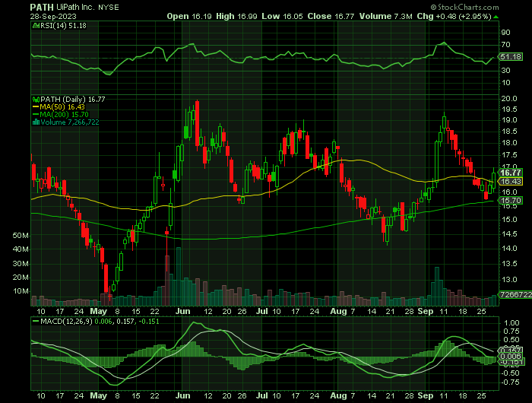Click the Jun label below the MACD panel
The width and height of the screenshot is (532, 403).
point(183,396)
